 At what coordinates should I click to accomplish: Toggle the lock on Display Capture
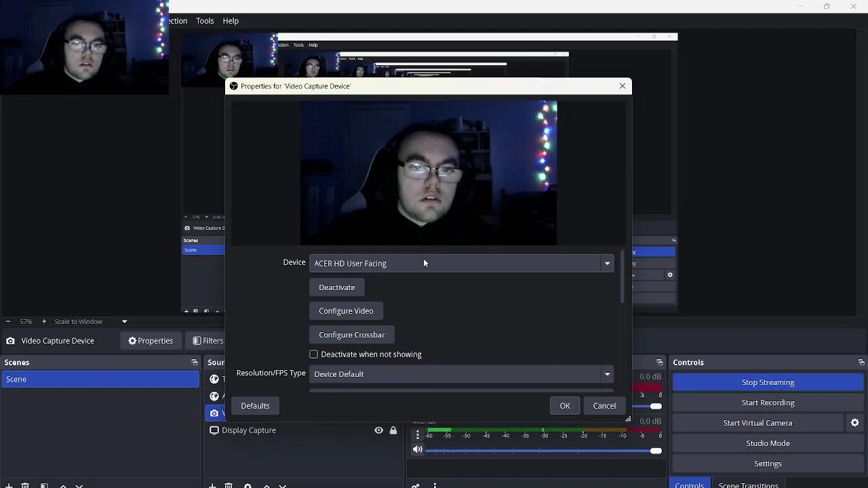point(393,430)
